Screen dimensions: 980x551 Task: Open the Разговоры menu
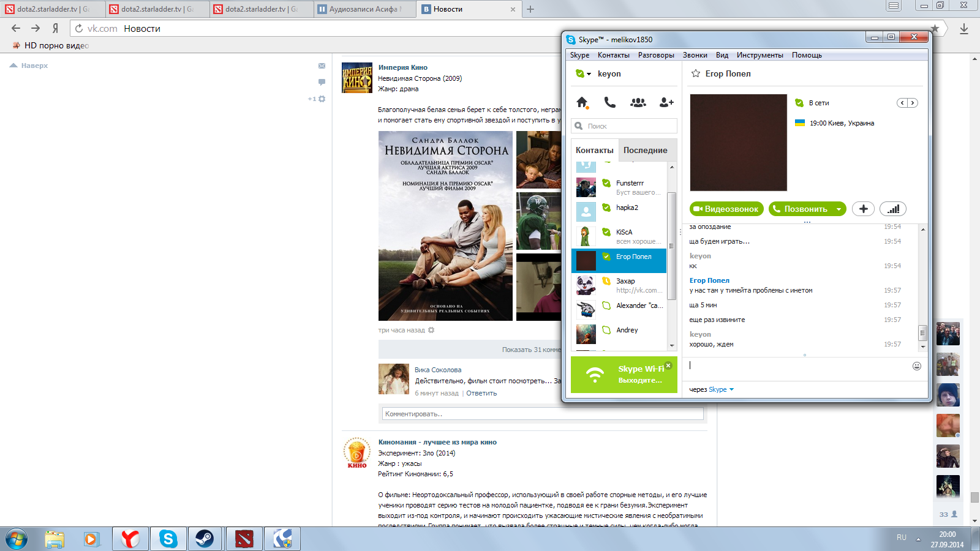click(656, 55)
